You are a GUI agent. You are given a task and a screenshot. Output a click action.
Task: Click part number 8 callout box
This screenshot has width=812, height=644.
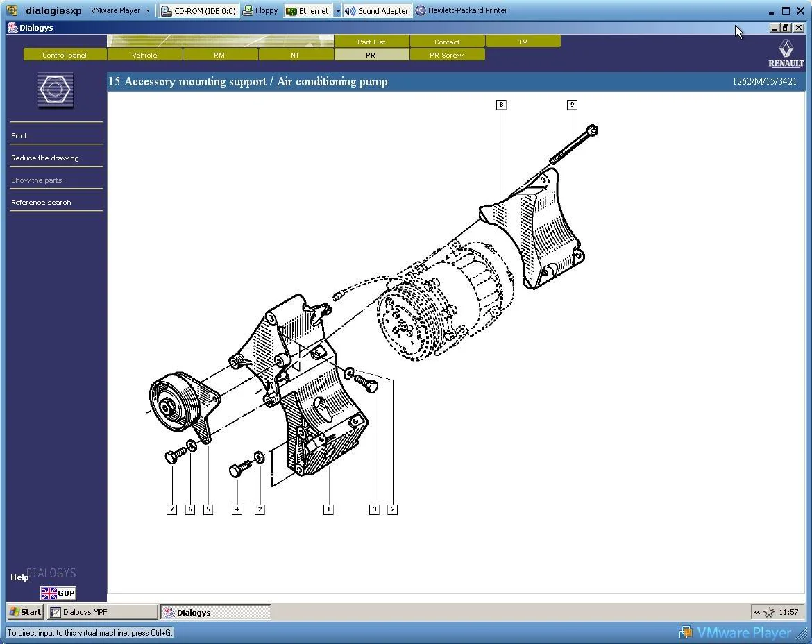click(x=501, y=105)
